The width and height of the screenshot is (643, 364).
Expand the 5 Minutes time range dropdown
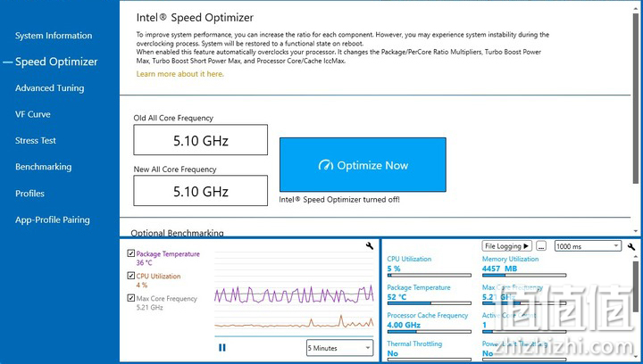tap(340, 348)
